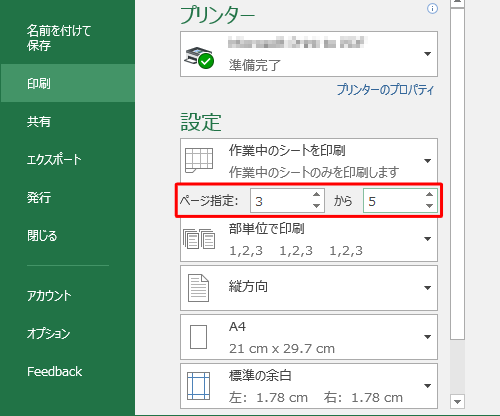The width and height of the screenshot is (500, 416).
Task: Click the settings panel scrollbar thumb
Action: tap(457, 173)
